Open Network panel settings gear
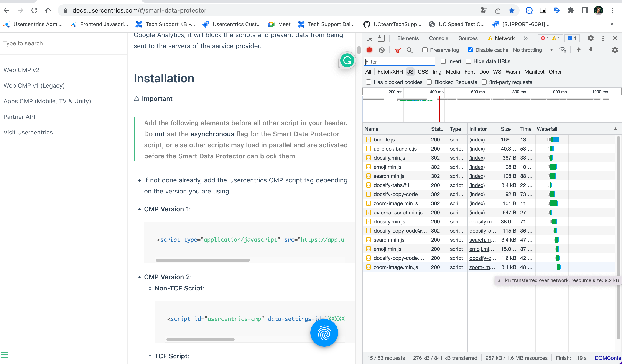 point(615,50)
